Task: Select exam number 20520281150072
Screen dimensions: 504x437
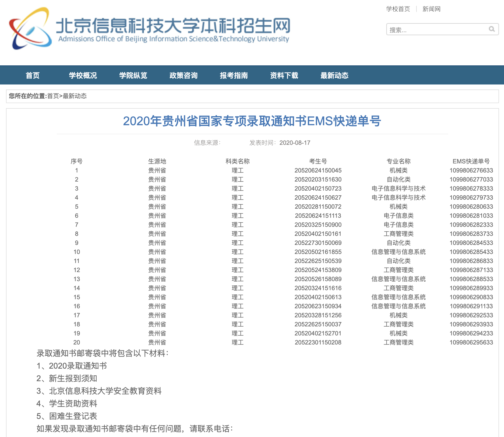Action: click(x=318, y=206)
